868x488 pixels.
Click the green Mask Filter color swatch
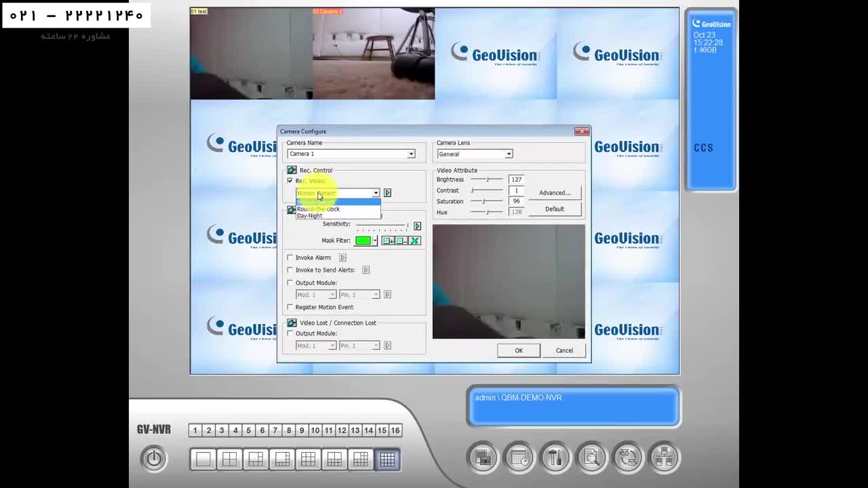coord(363,241)
